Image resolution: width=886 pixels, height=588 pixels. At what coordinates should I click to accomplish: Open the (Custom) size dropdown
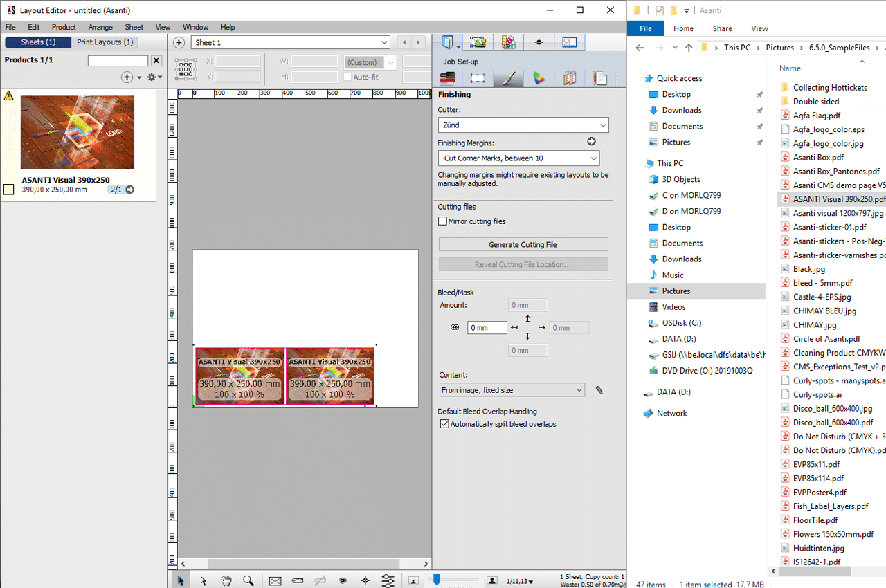coord(370,62)
